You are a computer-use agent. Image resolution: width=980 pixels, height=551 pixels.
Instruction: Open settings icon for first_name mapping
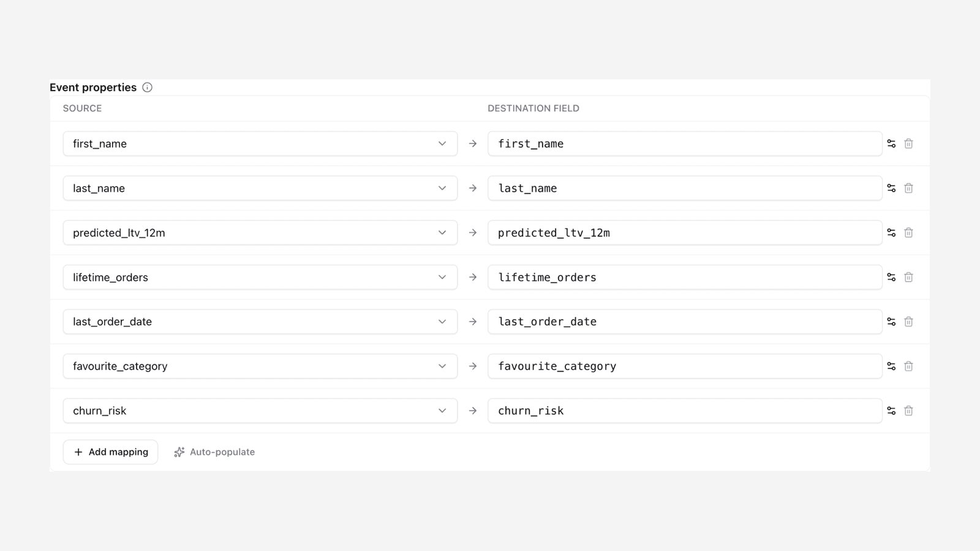point(891,144)
